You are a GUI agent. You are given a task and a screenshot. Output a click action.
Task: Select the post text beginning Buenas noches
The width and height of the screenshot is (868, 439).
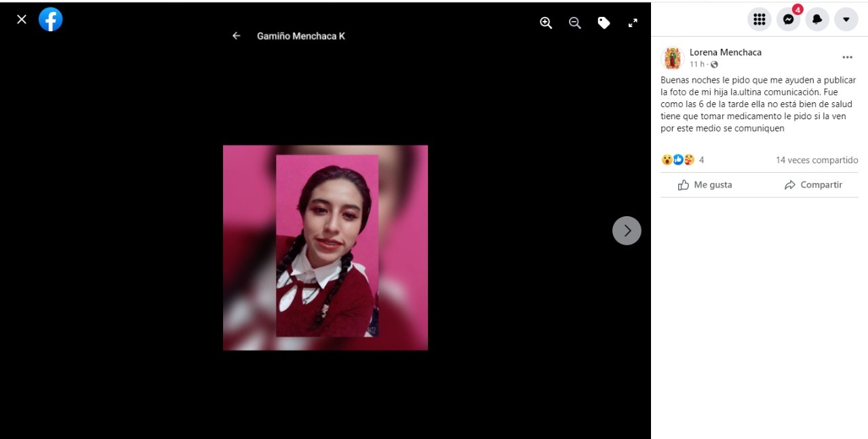click(757, 104)
